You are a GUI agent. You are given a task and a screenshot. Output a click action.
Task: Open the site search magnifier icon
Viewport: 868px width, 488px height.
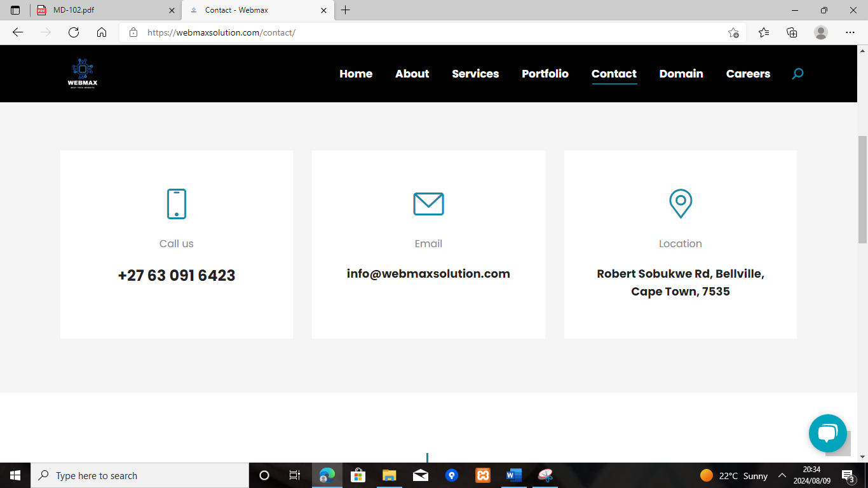pos(797,74)
